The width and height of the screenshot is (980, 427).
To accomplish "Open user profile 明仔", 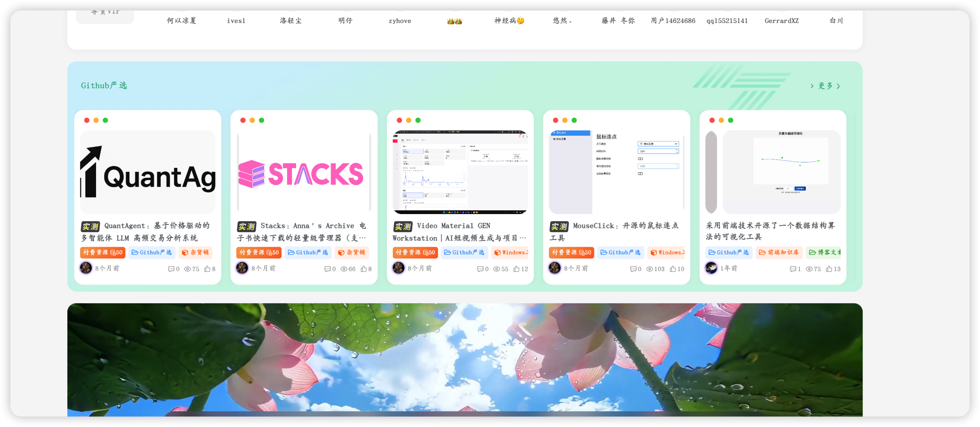I will (x=345, y=21).
